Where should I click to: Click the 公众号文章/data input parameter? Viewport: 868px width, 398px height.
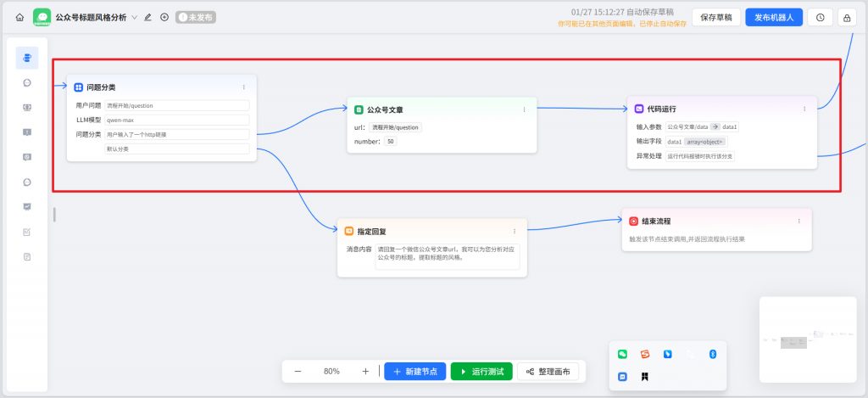(702, 127)
